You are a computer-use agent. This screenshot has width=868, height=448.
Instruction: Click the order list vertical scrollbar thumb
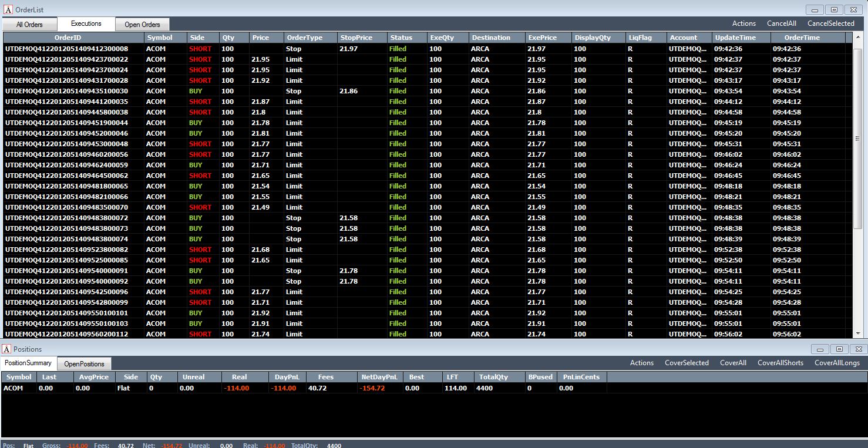point(858,139)
